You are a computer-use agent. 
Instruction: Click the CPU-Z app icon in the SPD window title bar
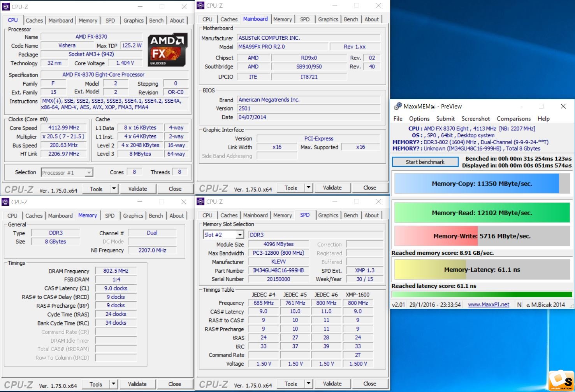(x=200, y=201)
